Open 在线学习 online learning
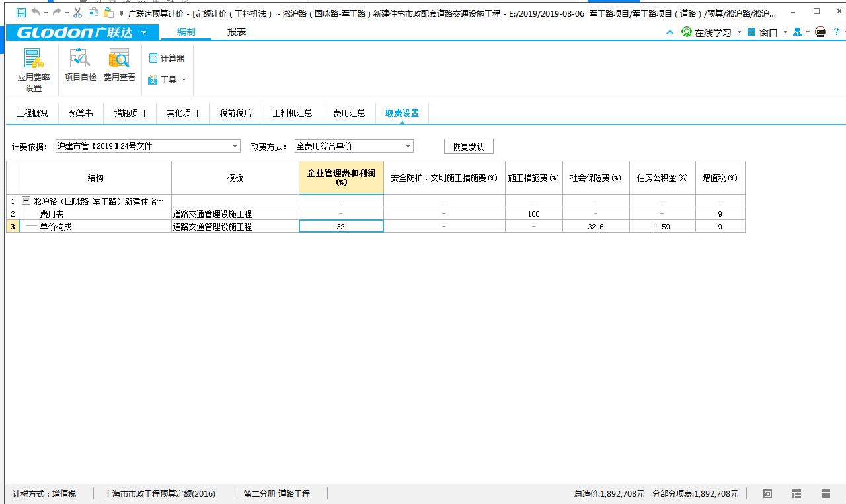Screen dimensions: 846x504 (707, 32)
